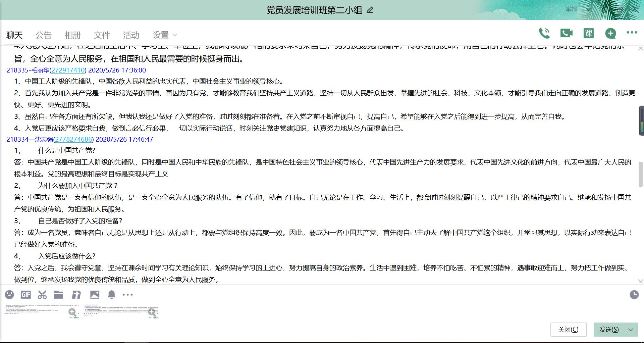Click the line '为什么要加入中国共产党？'
Image resolution: width=644 pixels, height=343 pixels.
[78, 186]
